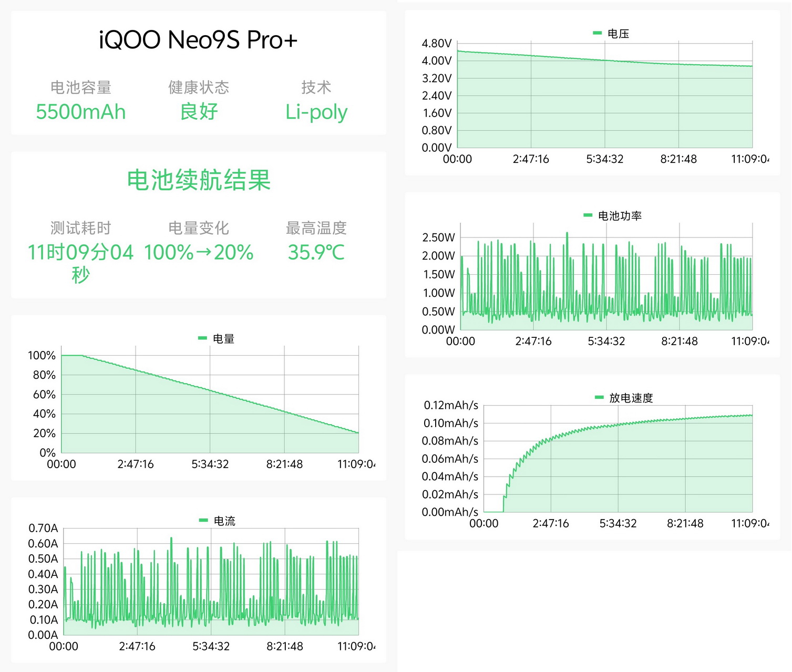Screen dimensions: 792x672
Task: Click 8:21:48 time label under 电压 chart
Action: (678, 159)
